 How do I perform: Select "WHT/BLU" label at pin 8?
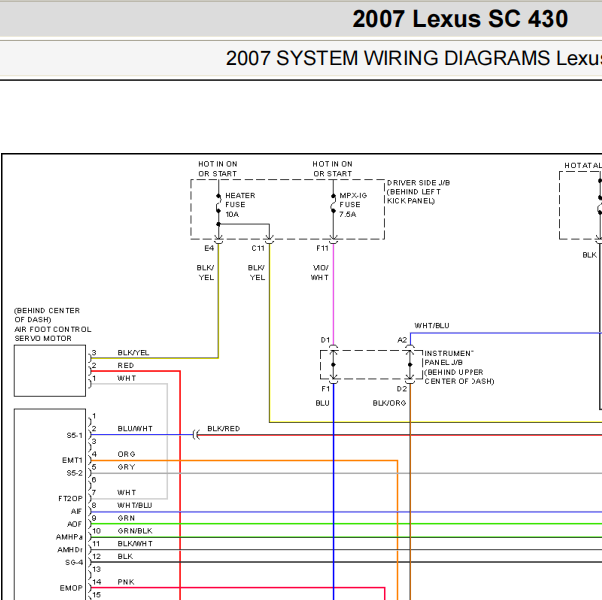pos(134,505)
